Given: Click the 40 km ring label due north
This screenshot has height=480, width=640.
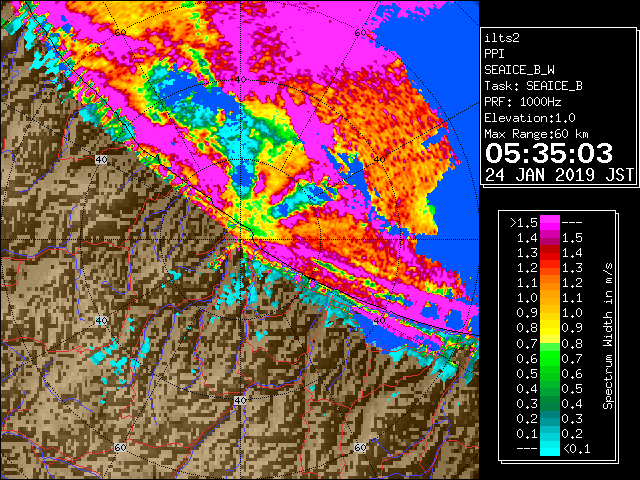Looking at the screenshot, I should [240, 80].
